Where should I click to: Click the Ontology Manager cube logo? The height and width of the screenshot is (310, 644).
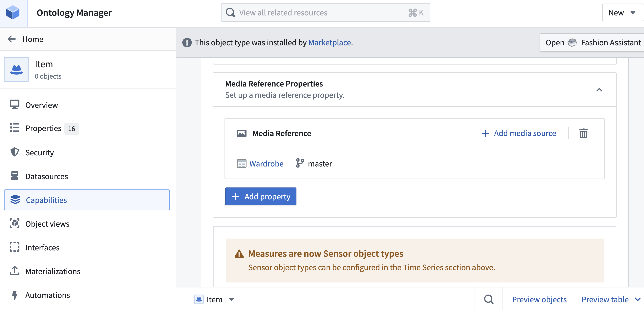coord(13,12)
